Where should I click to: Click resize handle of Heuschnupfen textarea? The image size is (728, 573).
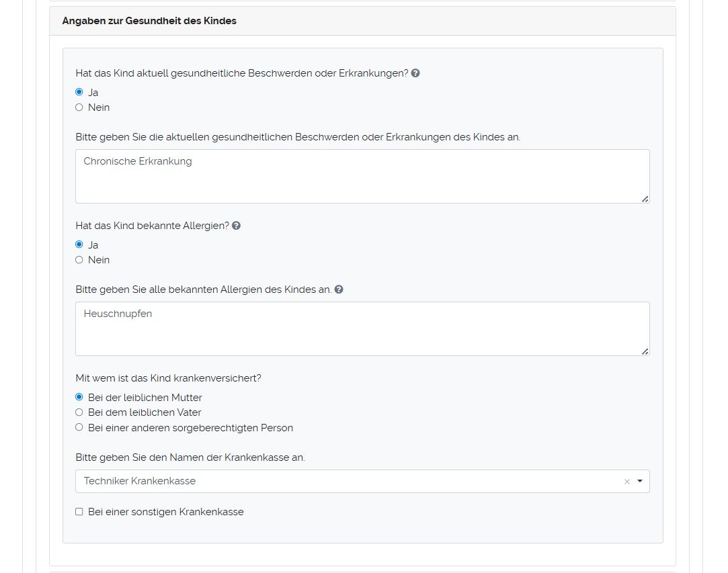645,351
